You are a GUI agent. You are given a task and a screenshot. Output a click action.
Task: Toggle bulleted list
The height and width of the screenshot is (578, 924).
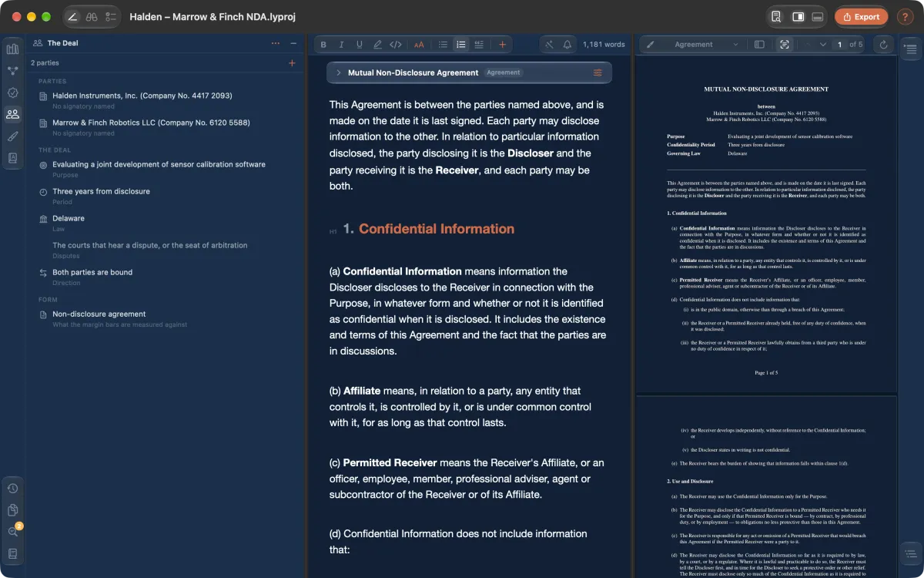(443, 45)
